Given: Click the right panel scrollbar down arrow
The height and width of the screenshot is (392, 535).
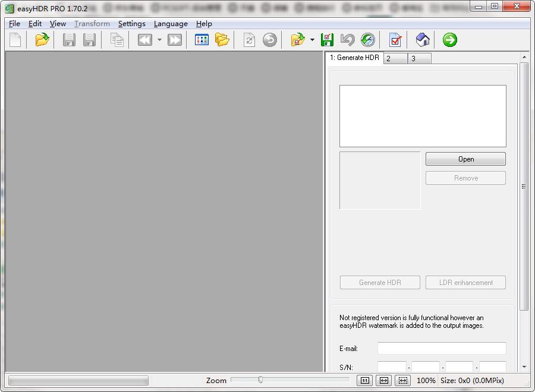Looking at the screenshot, I should (x=524, y=367).
